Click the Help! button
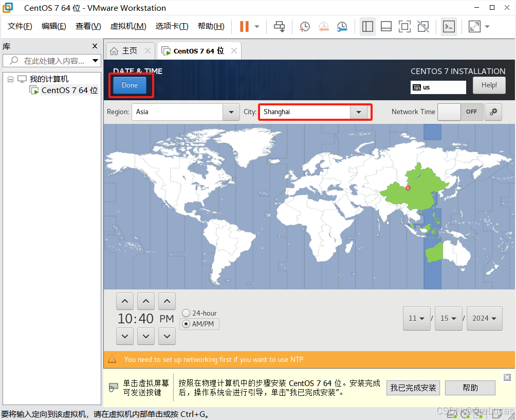The width and height of the screenshot is (516, 420). pyautogui.click(x=489, y=85)
